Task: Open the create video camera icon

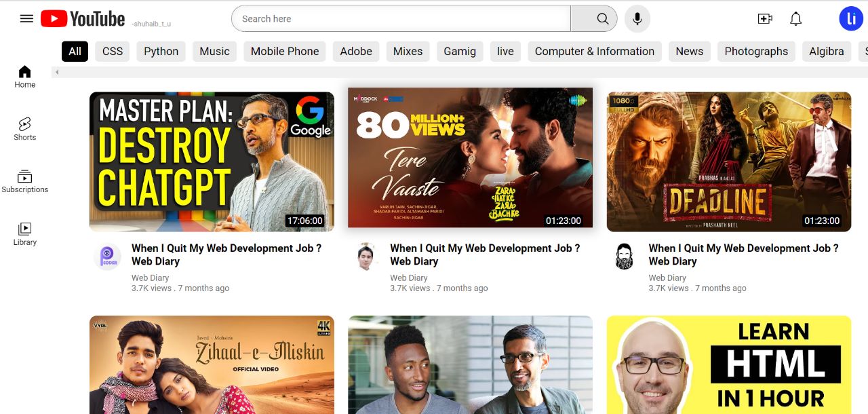Action: 765,19
